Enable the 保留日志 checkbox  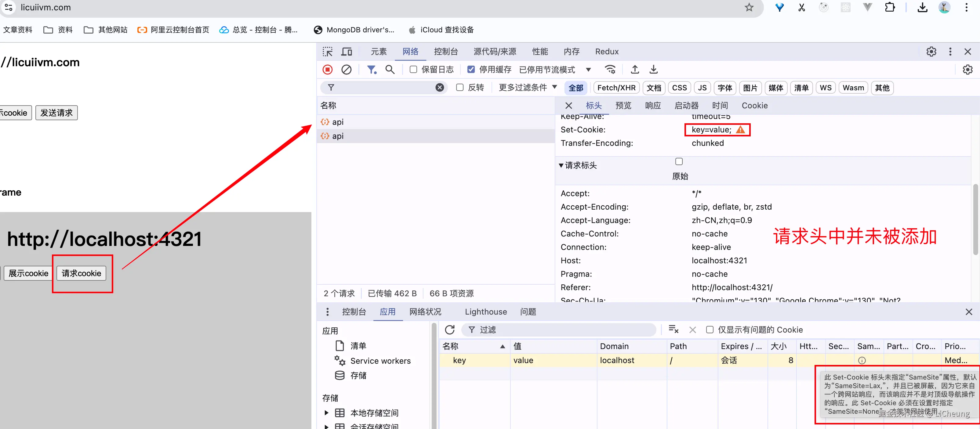413,70
